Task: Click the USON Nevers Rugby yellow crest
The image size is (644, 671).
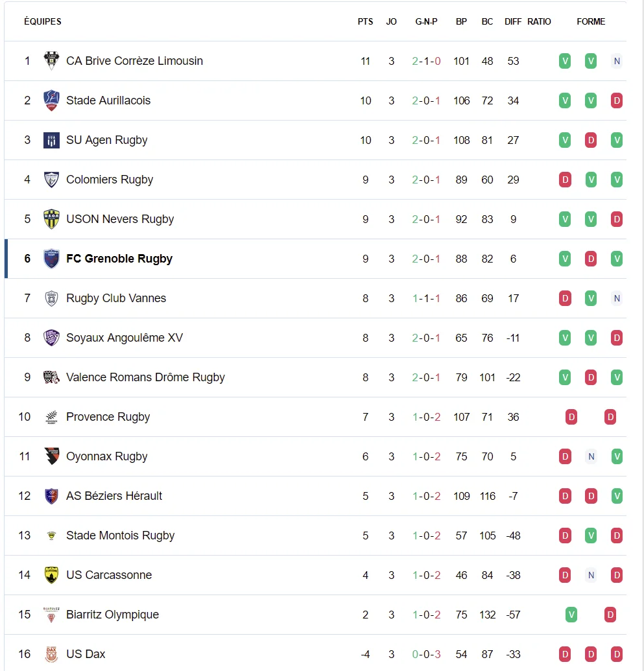Action: (51, 219)
